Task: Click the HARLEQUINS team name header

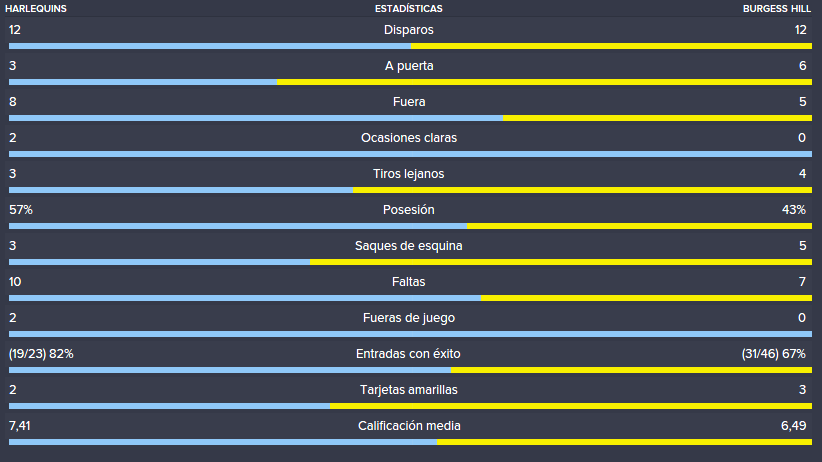Action: (x=36, y=9)
